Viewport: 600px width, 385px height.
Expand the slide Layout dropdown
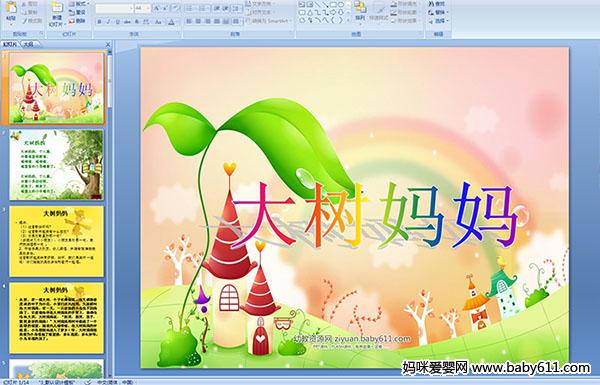[x=79, y=4]
